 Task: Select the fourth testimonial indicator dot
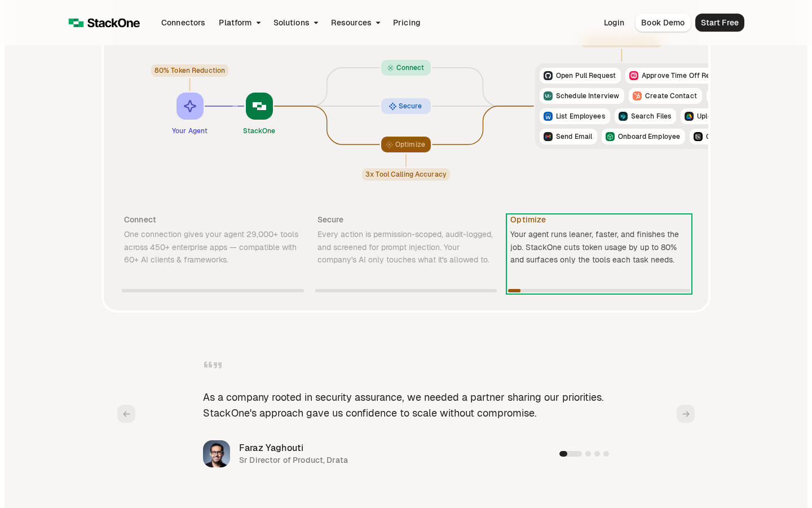point(606,454)
